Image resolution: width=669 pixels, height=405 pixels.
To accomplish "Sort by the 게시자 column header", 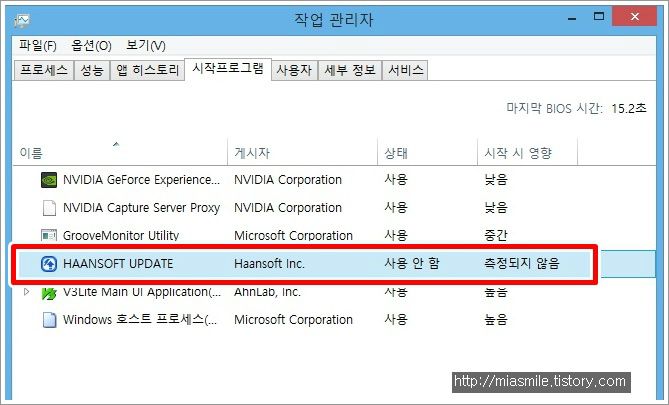I will coord(303,152).
